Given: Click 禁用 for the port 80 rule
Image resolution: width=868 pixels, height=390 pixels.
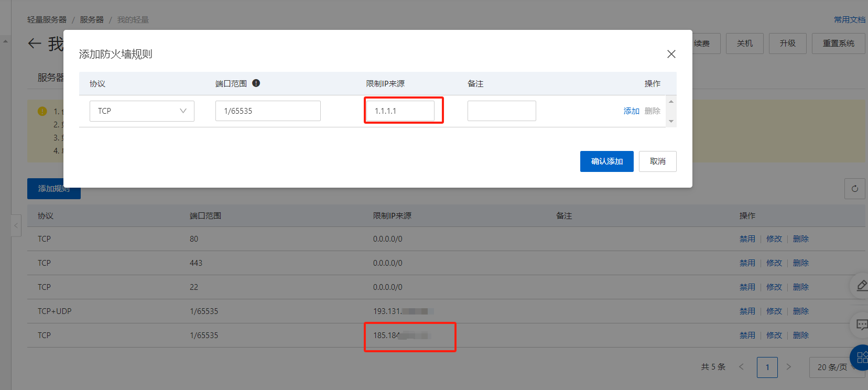Looking at the screenshot, I should coord(747,239).
